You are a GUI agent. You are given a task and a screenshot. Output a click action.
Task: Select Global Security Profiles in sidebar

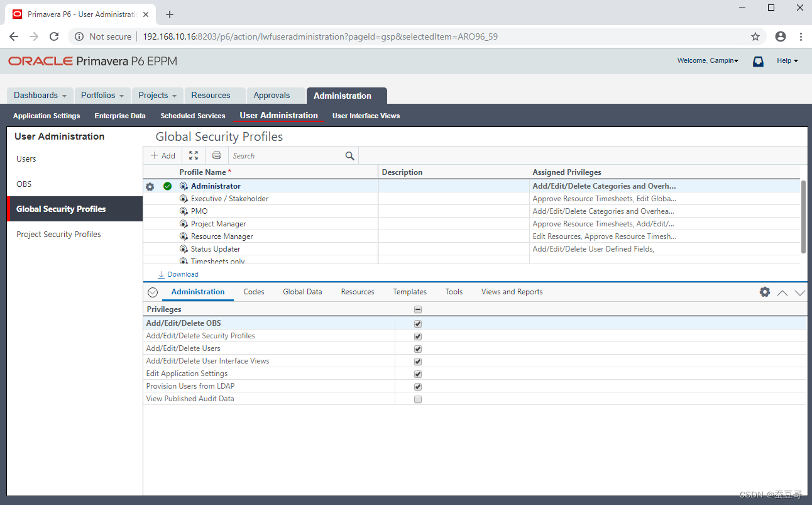pyautogui.click(x=75, y=209)
